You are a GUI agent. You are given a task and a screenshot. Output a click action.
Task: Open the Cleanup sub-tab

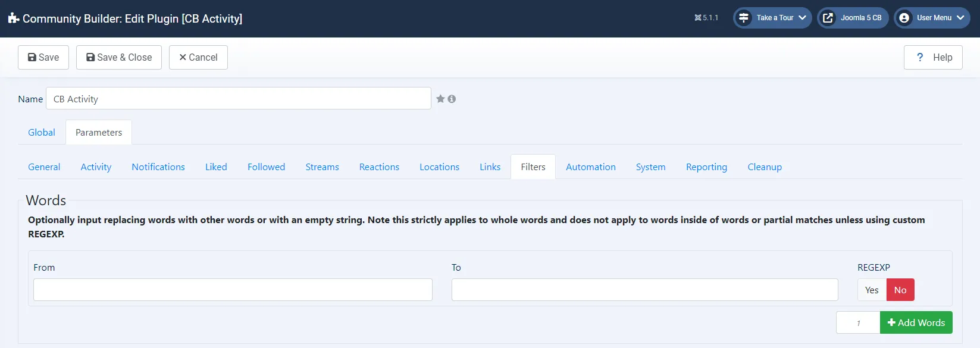tap(765, 167)
